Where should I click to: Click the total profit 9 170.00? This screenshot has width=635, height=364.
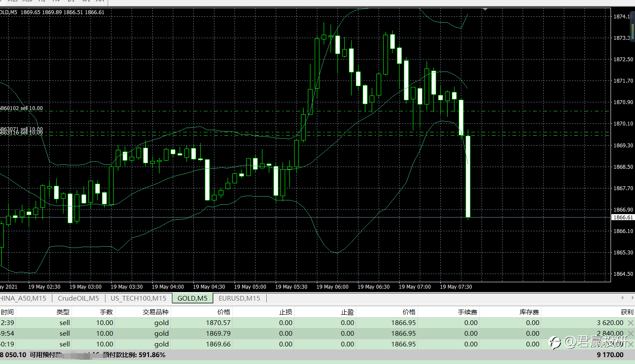pyautogui.click(x=610, y=355)
